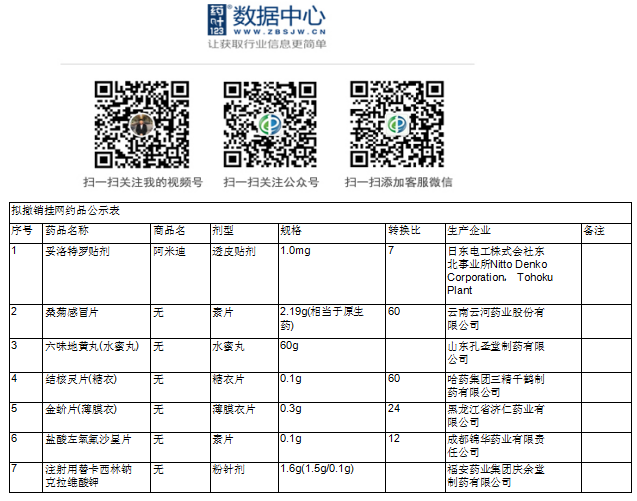Select specification 1.6g(1.5g/0.1g)
The image size is (637, 501).
(x=317, y=469)
